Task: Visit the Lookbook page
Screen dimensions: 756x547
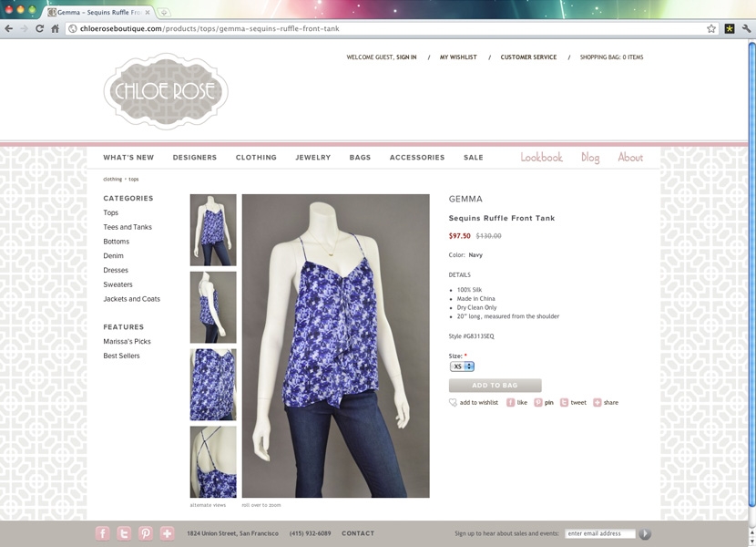Action: click(x=541, y=158)
